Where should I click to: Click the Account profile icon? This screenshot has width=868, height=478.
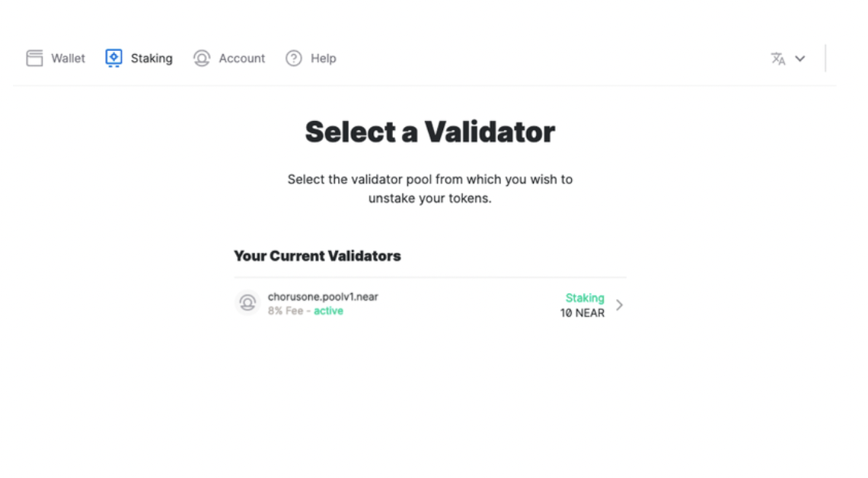click(x=202, y=59)
